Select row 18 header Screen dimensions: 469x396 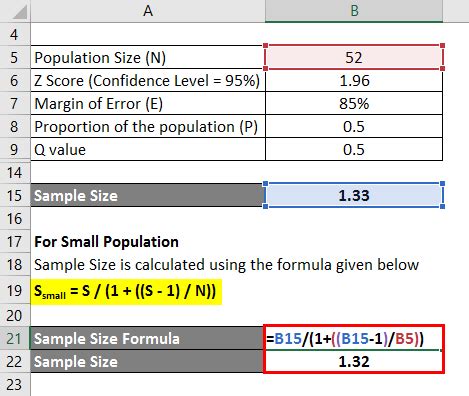click(15, 264)
